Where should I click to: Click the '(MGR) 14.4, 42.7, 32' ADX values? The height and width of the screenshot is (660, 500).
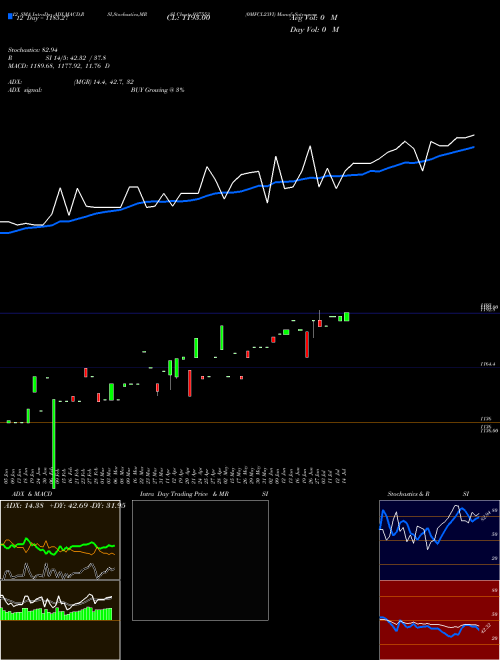(104, 82)
